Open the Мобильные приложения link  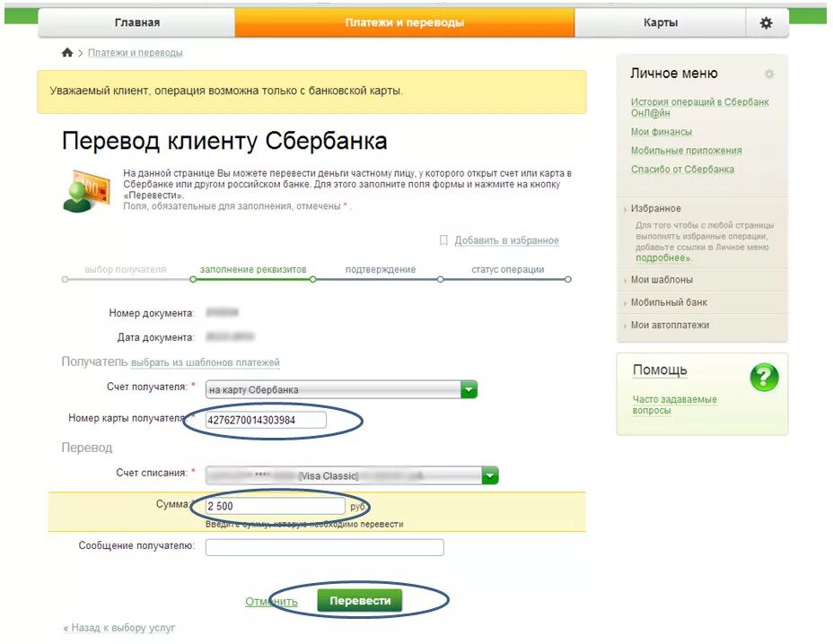687,151
